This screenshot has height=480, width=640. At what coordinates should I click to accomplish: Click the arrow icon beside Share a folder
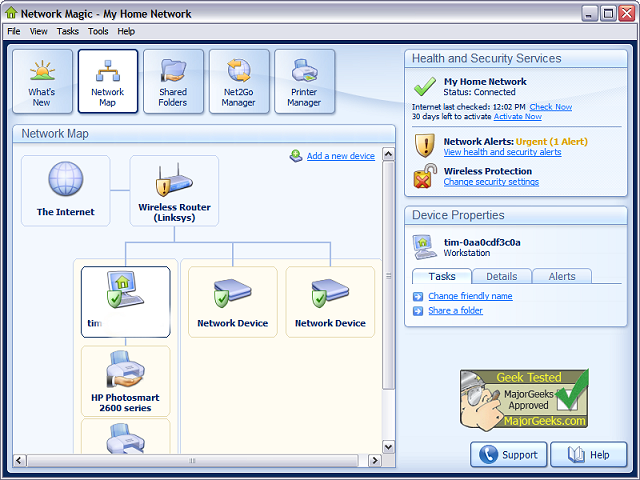[418, 311]
